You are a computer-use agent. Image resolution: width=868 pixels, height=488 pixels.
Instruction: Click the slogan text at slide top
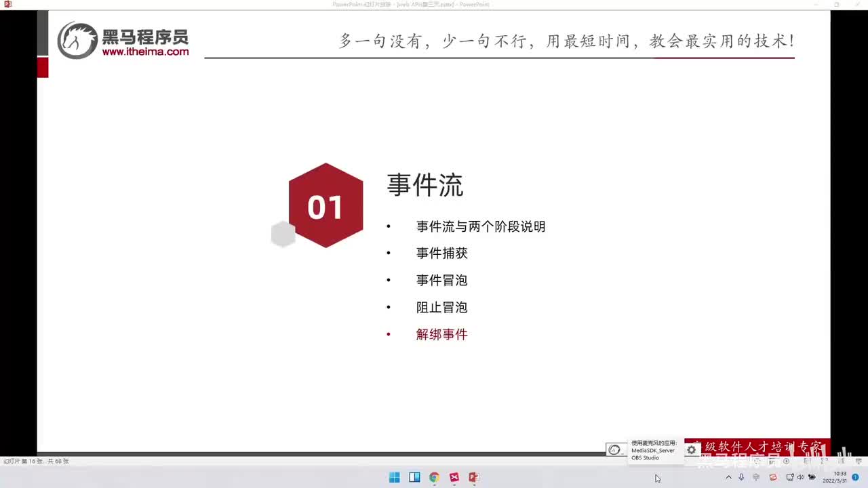click(566, 41)
